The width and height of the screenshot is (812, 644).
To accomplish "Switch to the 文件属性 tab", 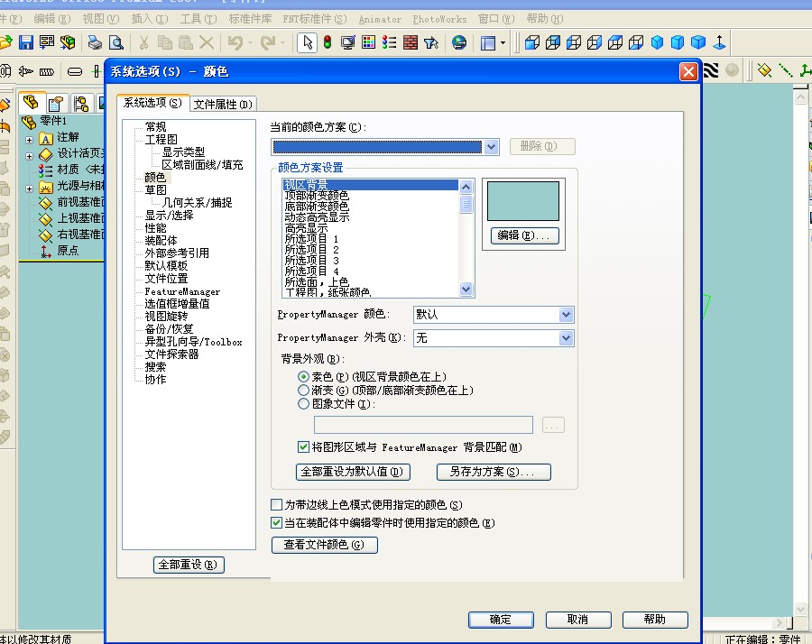I will 223,105.
